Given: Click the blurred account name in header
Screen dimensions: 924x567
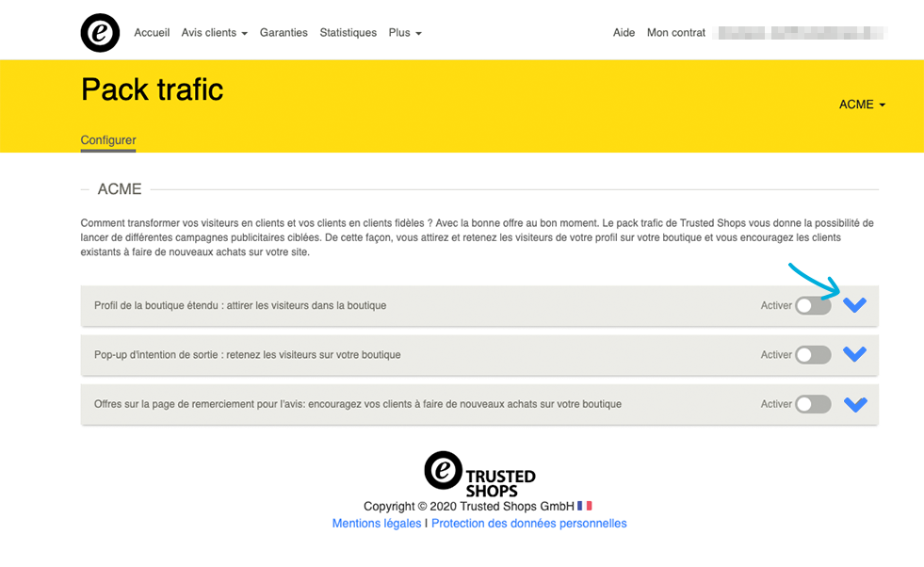Looking at the screenshot, I should point(800,33).
